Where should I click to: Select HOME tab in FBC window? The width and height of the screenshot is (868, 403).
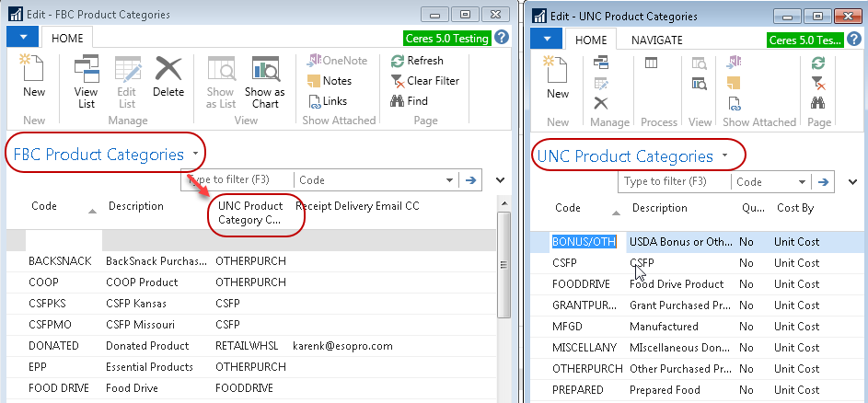click(66, 38)
